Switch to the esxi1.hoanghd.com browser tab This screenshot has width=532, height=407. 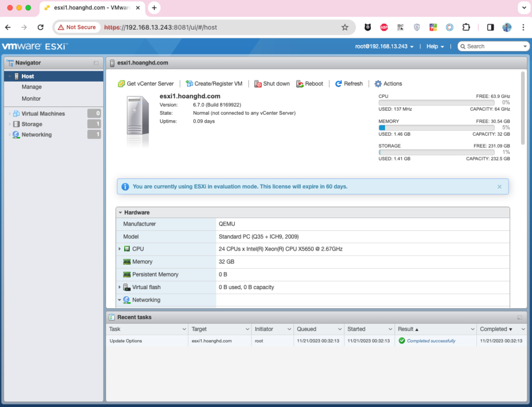[92, 8]
